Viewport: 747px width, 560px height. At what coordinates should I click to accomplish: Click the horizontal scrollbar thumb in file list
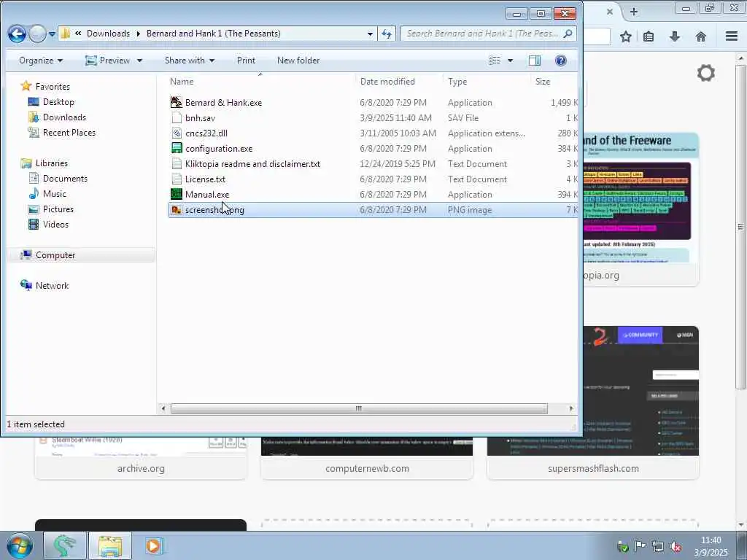pyautogui.click(x=359, y=408)
